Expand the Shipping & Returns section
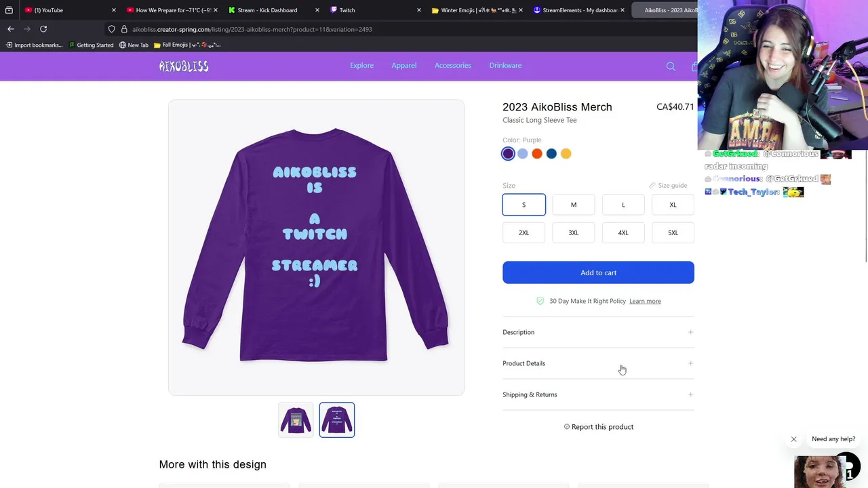Screen dimensions: 868x488 (x=598, y=394)
